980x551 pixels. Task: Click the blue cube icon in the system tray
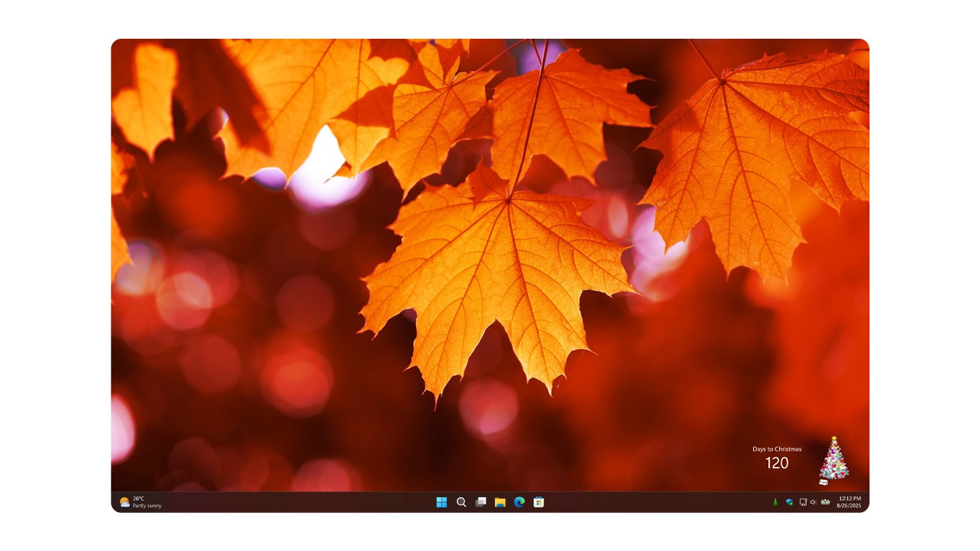tap(789, 501)
